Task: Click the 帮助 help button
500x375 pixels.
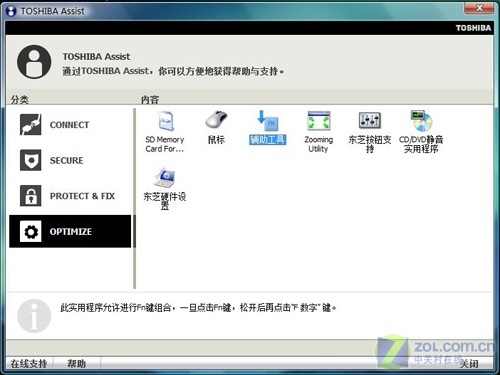Action: pos(77,363)
